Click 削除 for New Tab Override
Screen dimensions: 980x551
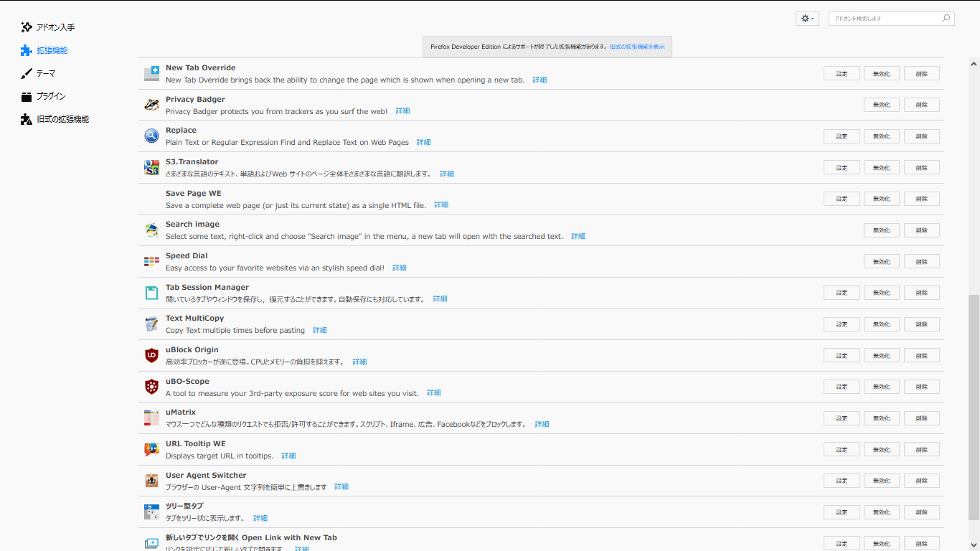click(x=922, y=73)
